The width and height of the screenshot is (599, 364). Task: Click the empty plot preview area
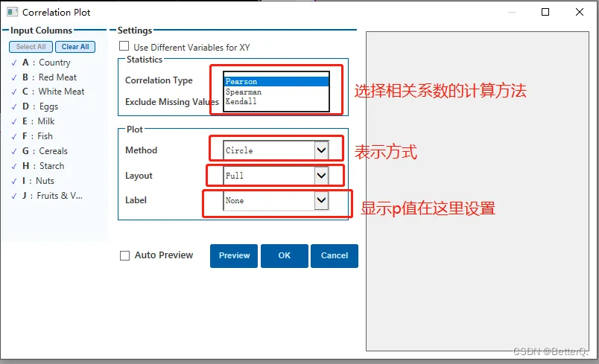[478, 191]
